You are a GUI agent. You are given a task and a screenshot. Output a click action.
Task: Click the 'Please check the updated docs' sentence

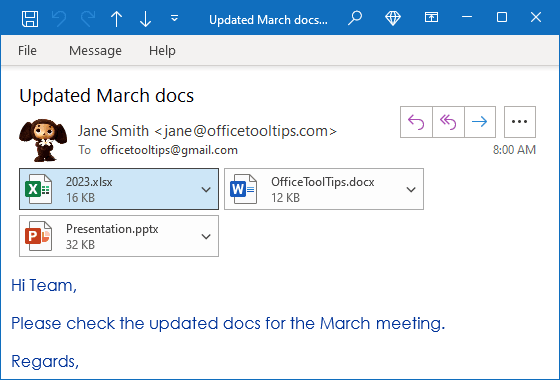coord(228,324)
